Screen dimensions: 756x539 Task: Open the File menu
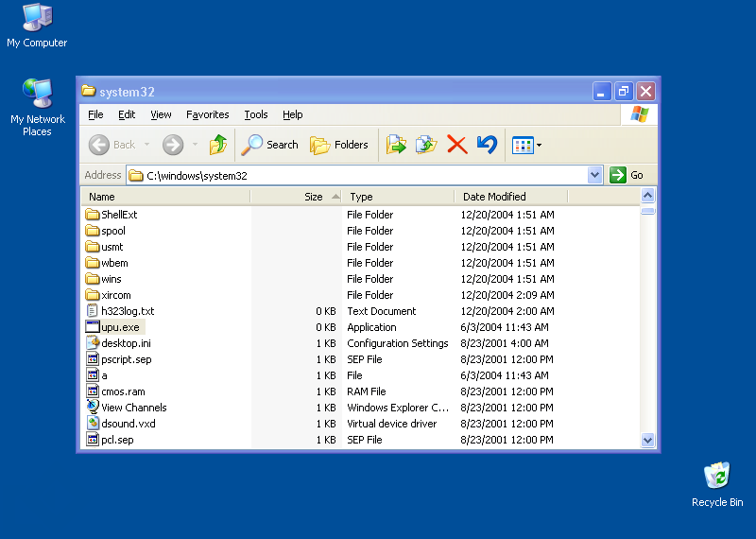95,114
